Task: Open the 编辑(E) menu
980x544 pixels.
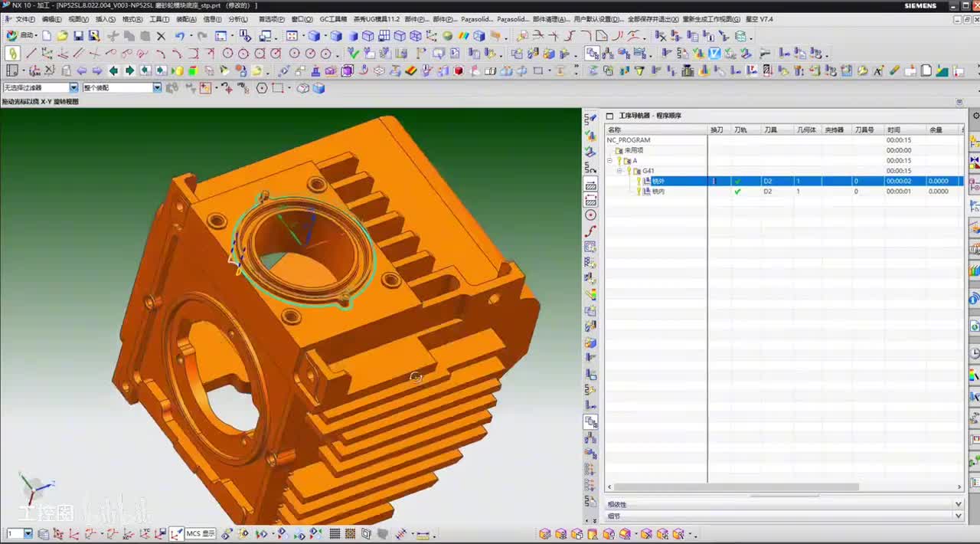Action: (51, 19)
